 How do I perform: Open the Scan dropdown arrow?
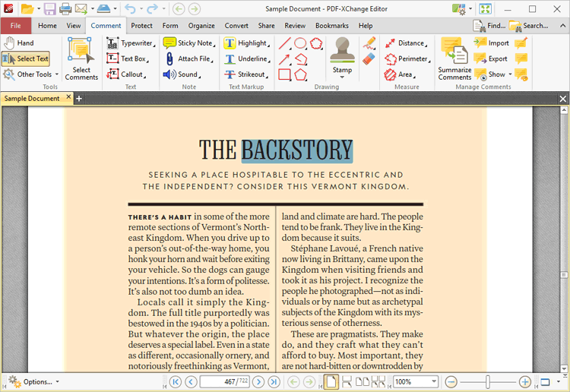[115, 8]
